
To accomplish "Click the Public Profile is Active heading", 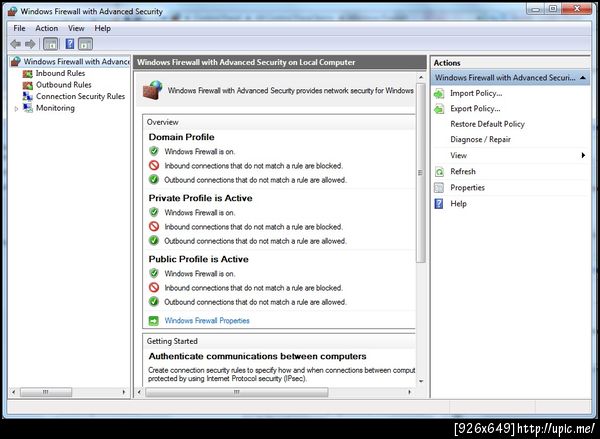I will tap(199, 259).
